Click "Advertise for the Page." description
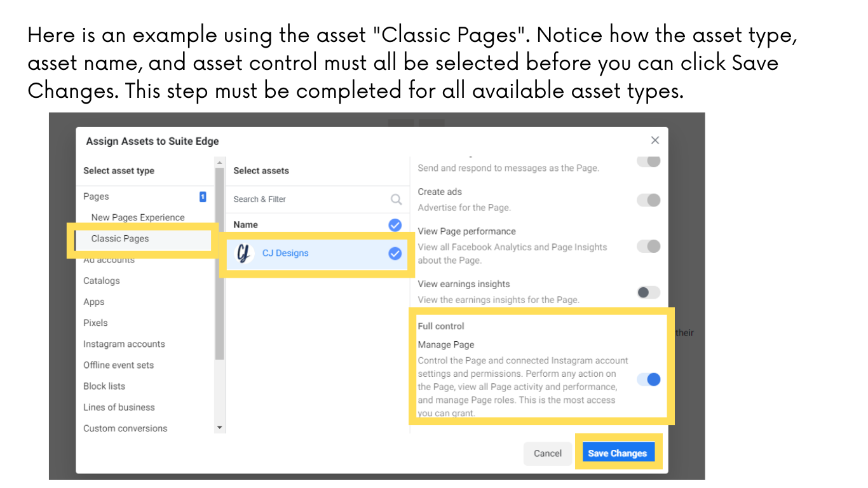868x488 pixels. (x=465, y=208)
